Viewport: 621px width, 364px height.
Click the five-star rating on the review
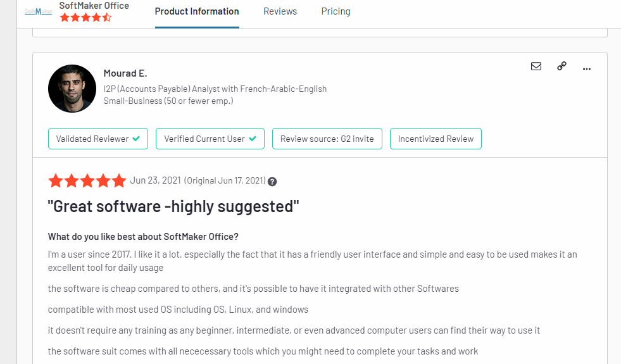(x=87, y=181)
